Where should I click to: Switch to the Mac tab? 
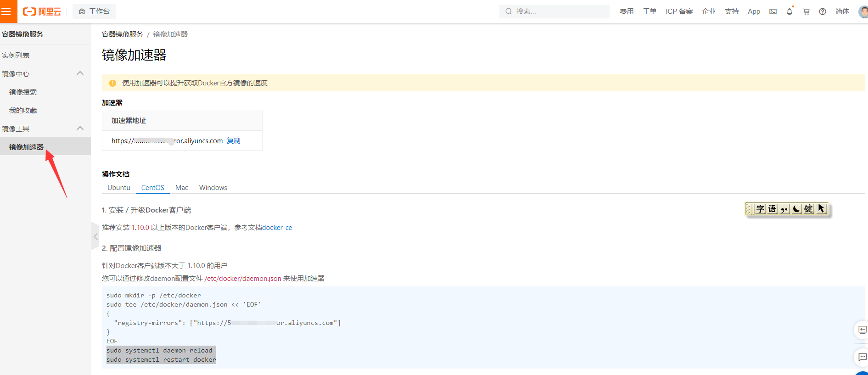click(x=182, y=187)
